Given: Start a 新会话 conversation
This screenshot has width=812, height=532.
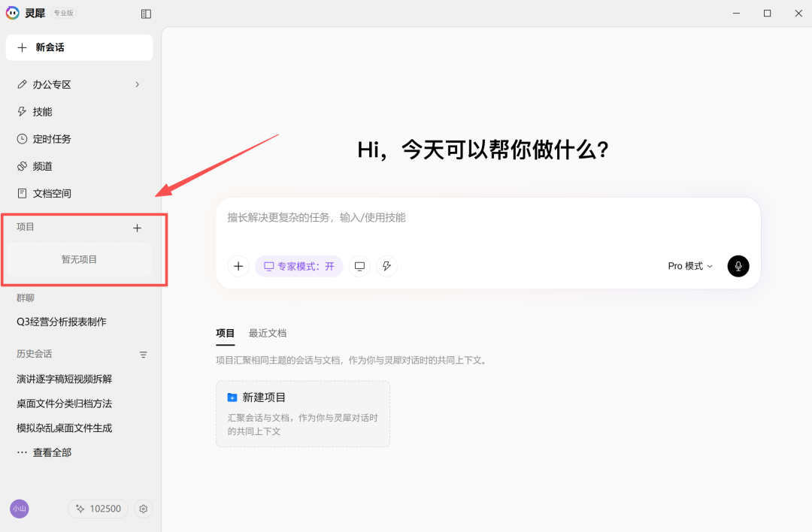Looking at the screenshot, I should (79, 47).
